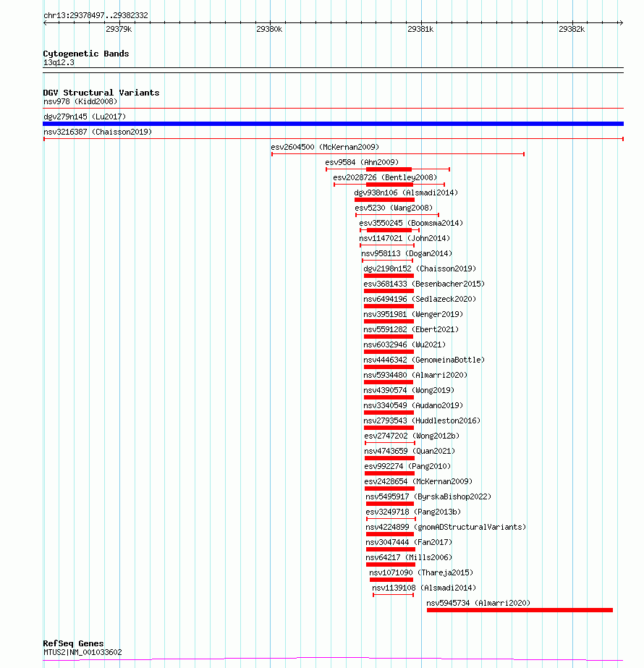The height and width of the screenshot is (668, 644).
Task: Select nsv5934480 (Almarri2020) label
Action: tap(415, 375)
